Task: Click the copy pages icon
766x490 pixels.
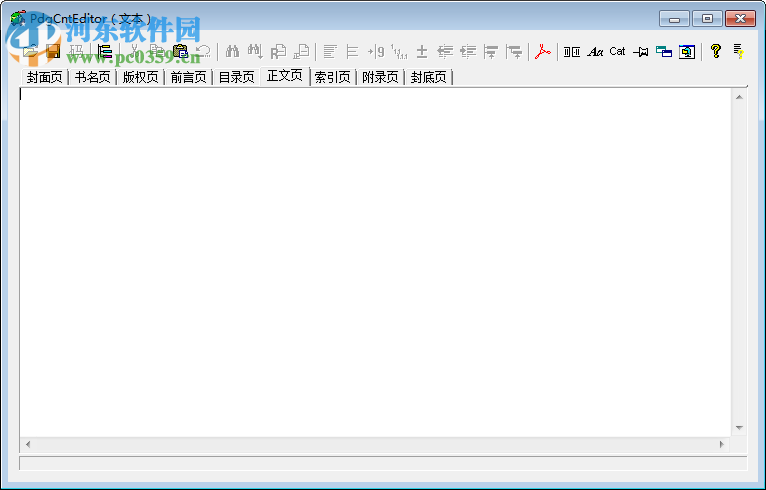Action: click(157, 51)
